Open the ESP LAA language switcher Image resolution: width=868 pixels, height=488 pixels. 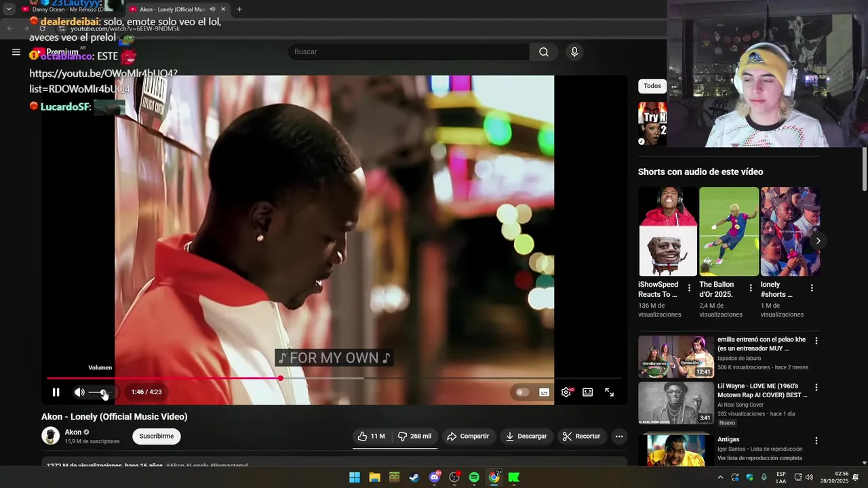[781, 477]
